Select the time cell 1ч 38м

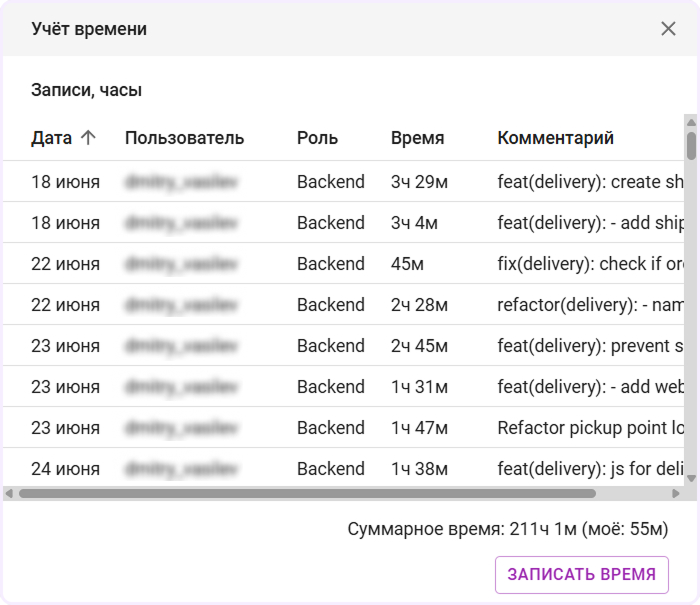coord(419,469)
